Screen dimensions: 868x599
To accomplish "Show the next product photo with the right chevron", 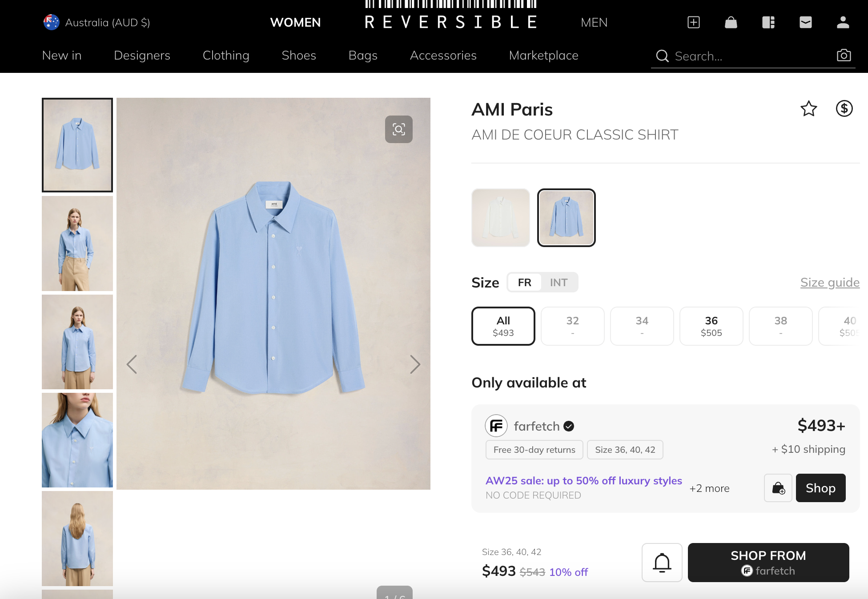I will click(415, 364).
